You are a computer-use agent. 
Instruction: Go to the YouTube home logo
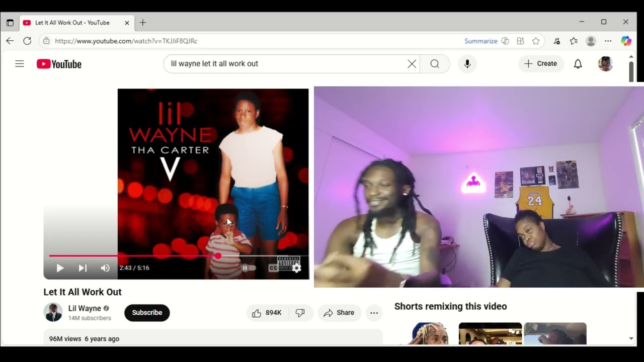pyautogui.click(x=59, y=64)
